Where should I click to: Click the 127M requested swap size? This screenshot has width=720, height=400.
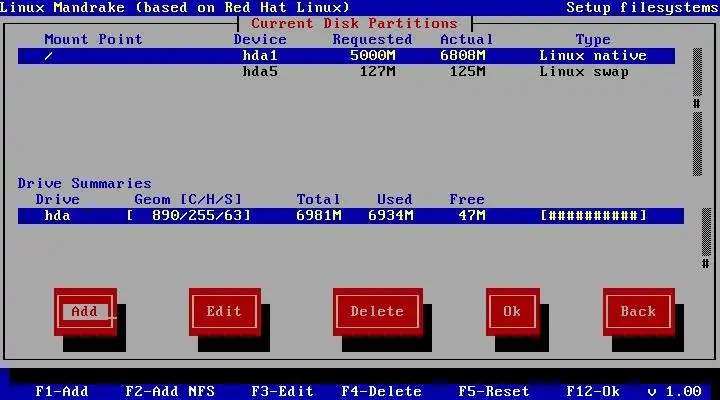pyautogui.click(x=377, y=72)
